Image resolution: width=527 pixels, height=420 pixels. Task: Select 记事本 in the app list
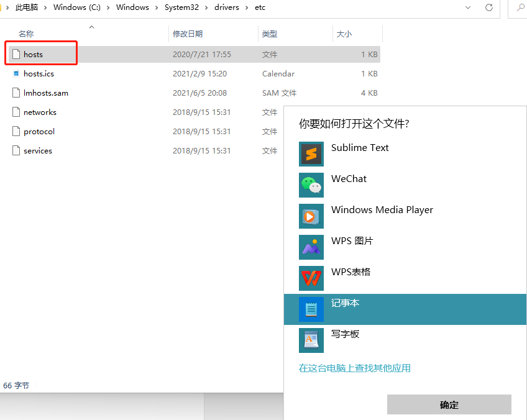click(x=405, y=309)
